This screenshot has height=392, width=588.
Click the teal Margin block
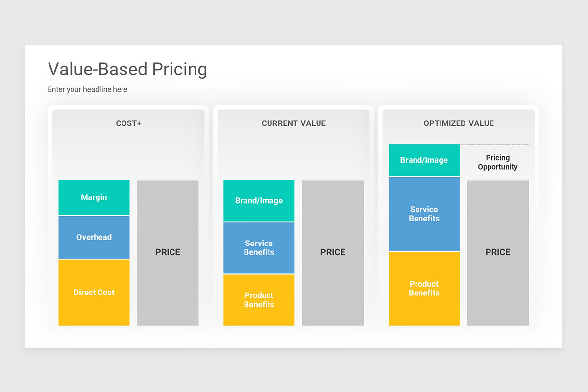94,197
